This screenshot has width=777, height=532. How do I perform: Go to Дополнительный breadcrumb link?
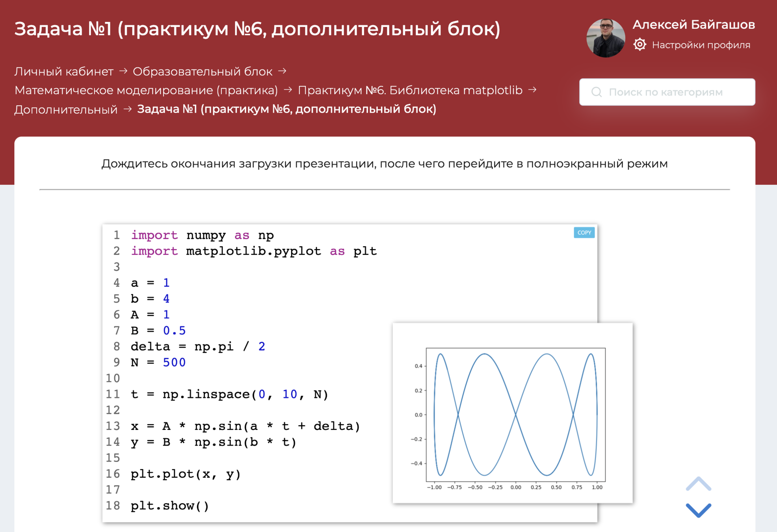(66, 109)
